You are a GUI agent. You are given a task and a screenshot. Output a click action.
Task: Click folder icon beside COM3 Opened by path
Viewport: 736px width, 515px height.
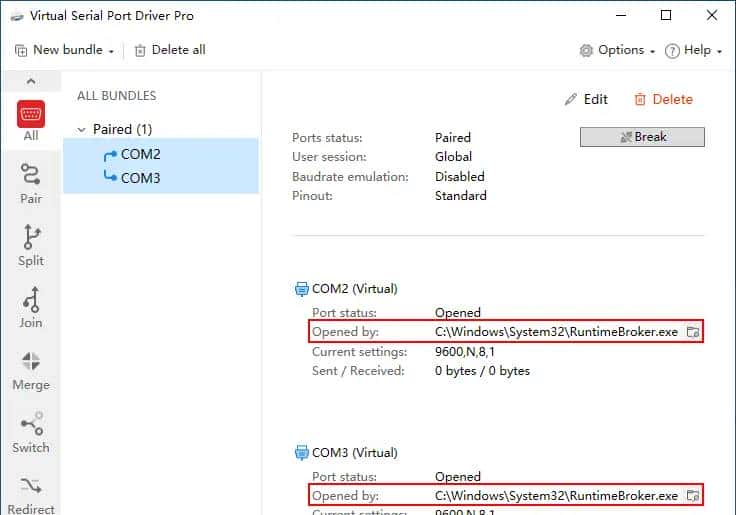click(x=692, y=496)
